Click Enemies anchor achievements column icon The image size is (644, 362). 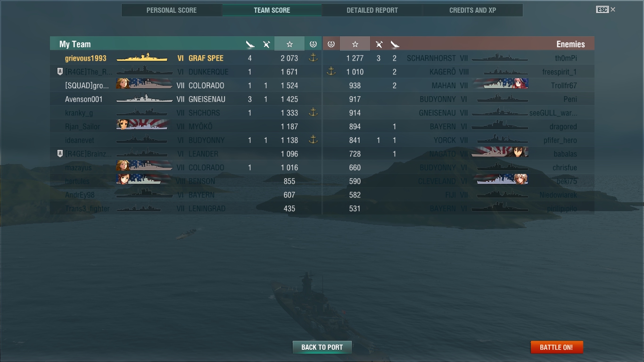[331, 44]
